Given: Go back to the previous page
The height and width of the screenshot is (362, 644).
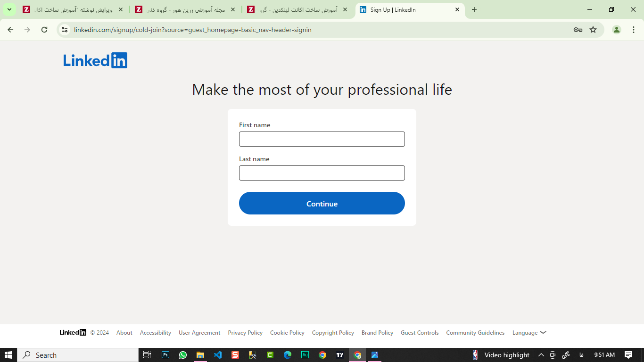Looking at the screenshot, I should [10, 30].
